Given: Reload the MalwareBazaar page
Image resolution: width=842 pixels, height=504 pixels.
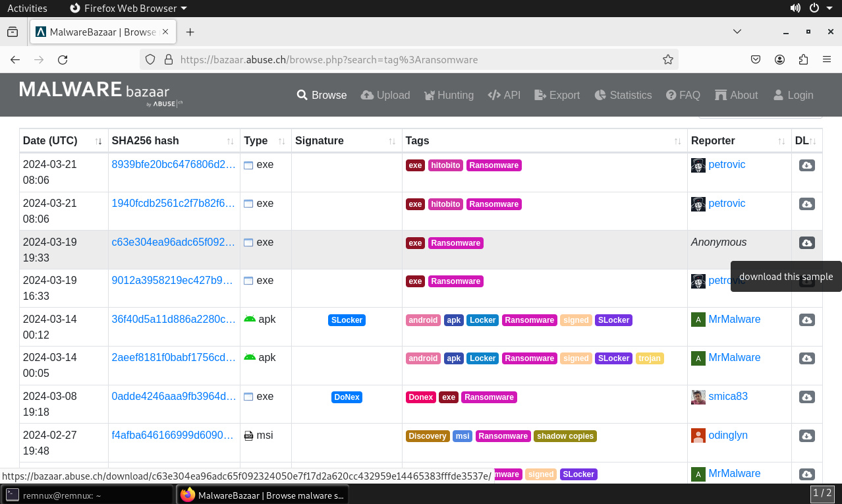Looking at the screenshot, I should [62, 59].
